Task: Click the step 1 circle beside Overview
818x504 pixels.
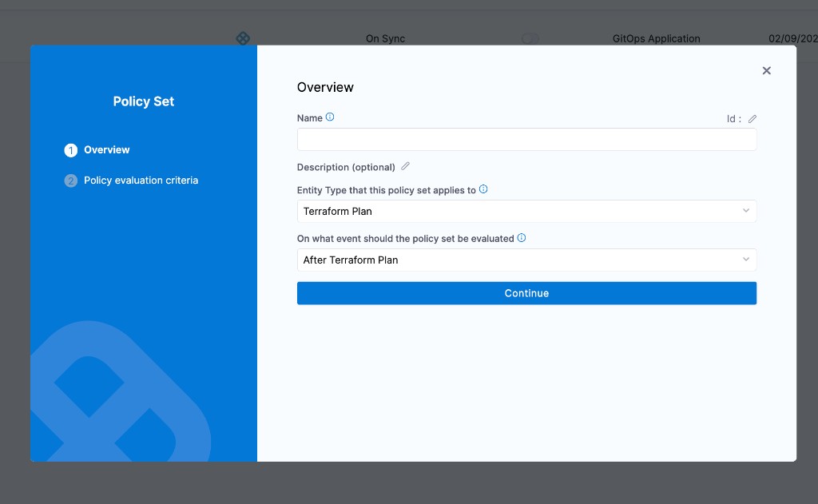Action: click(71, 149)
